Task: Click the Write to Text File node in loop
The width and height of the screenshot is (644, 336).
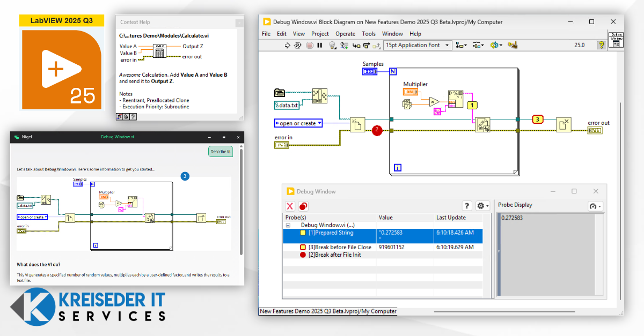Action: (482, 125)
